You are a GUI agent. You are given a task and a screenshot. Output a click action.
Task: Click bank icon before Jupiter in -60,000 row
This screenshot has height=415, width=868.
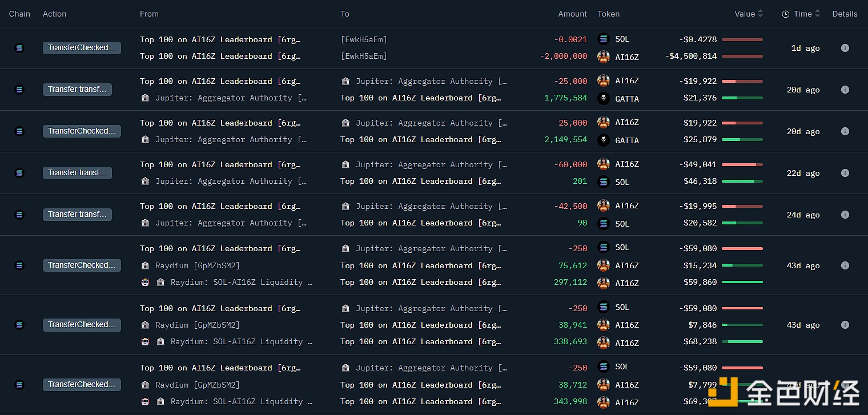(345, 164)
